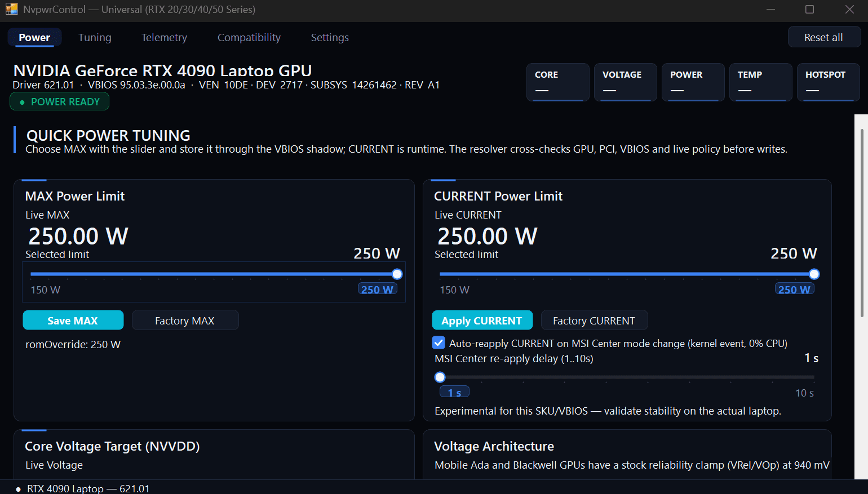Click the Factory MAX button
Image resolution: width=868 pixels, height=494 pixels.
(x=185, y=320)
